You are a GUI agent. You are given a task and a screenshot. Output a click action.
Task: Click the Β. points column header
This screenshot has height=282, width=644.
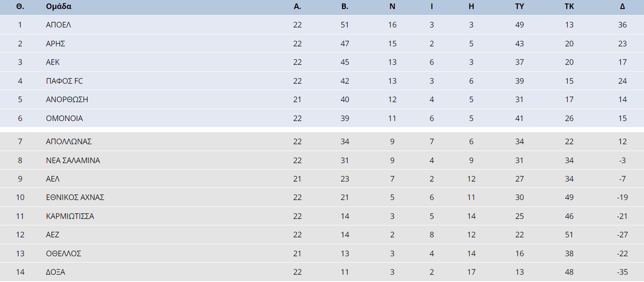(x=345, y=6)
